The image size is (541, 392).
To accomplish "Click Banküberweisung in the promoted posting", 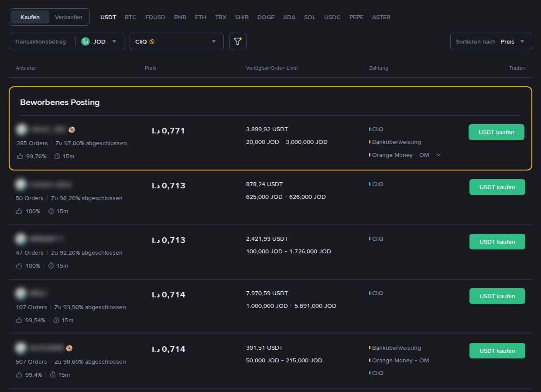I will point(397,142).
